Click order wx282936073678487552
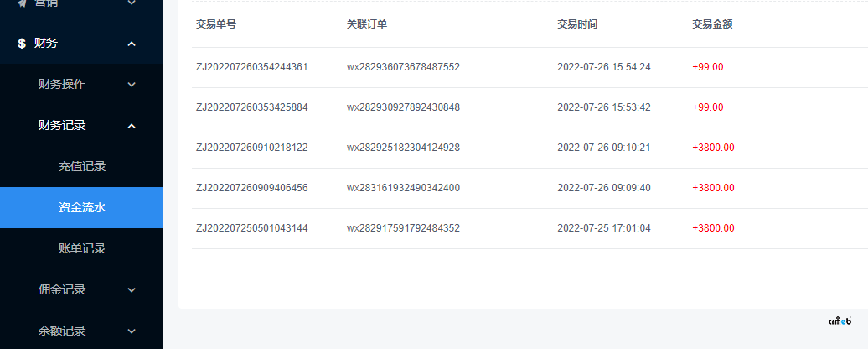Image resolution: width=868 pixels, height=349 pixels. 403,67
